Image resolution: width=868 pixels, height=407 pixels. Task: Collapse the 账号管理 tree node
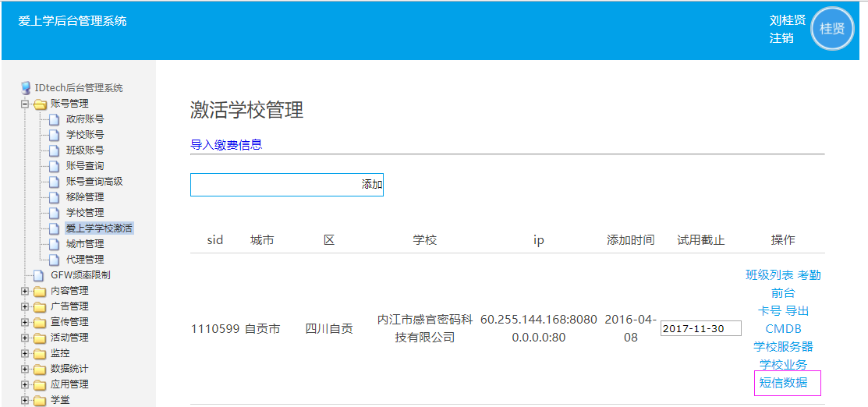click(x=25, y=104)
